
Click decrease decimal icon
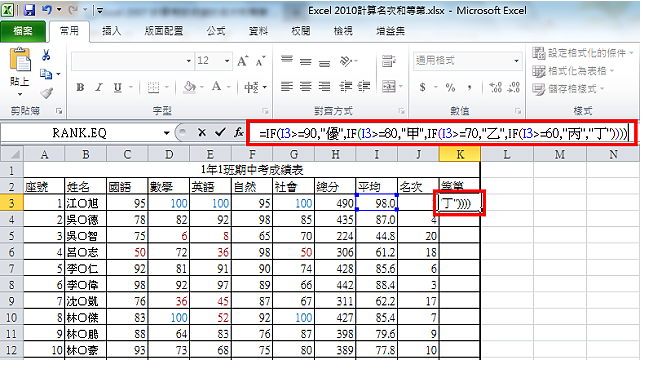pos(514,87)
